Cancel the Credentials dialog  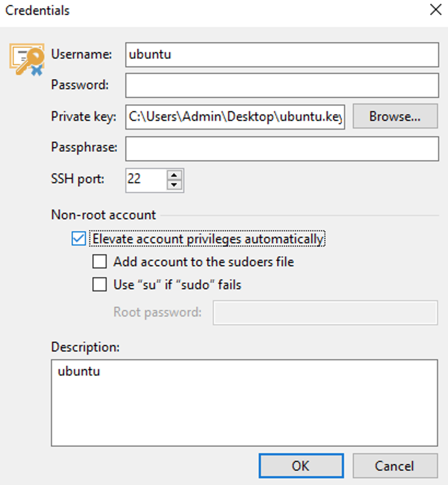pos(395,466)
